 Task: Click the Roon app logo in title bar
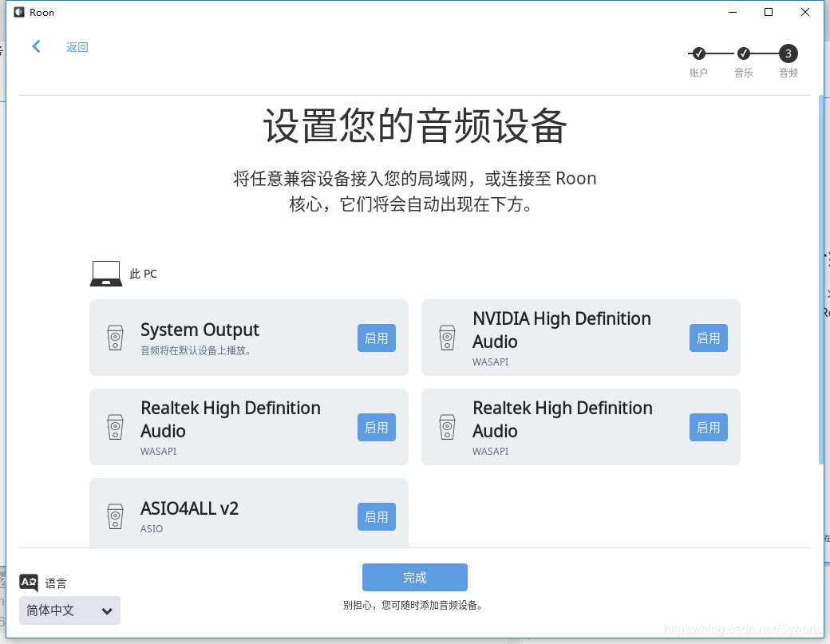(x=19, y=12)
